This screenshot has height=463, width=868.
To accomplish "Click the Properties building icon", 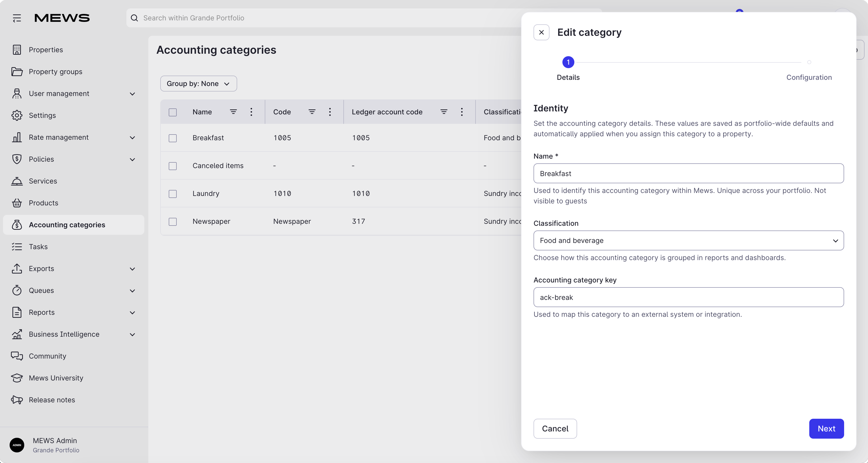I will [x=17, y=50].
